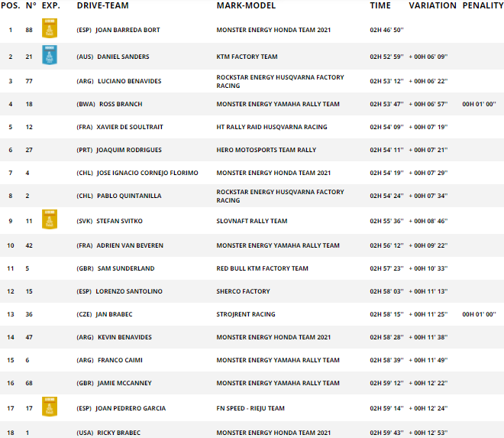Click the gold legend badge for Joan Barreda Bort
The width and height of the screenshot is (504, 438).
(50, 28)
